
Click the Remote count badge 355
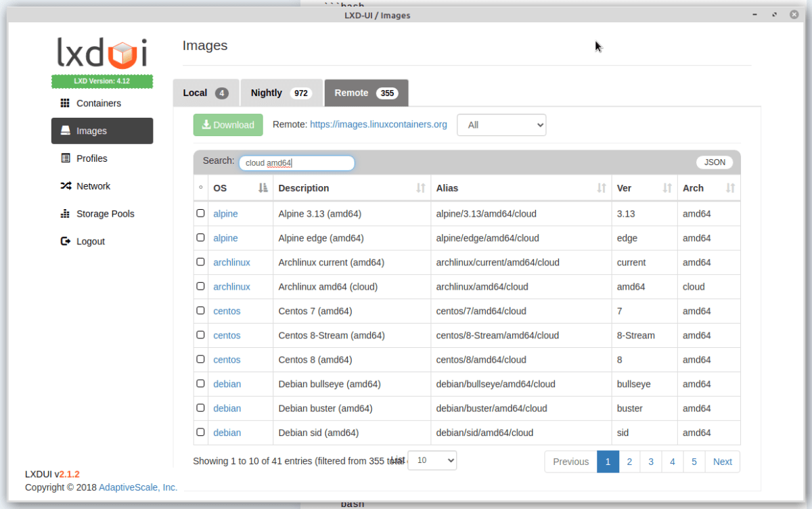387,93
